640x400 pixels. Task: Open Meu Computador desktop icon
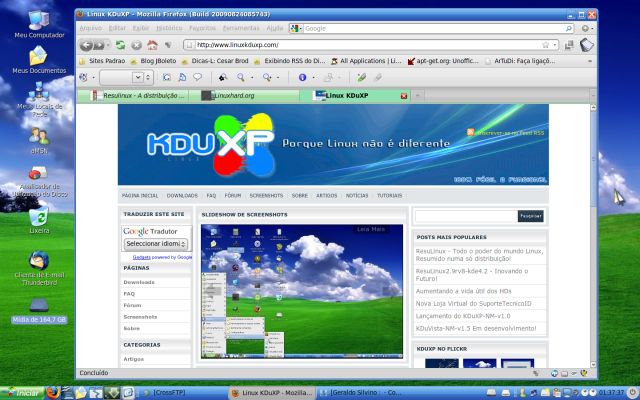click(x=39, y=24)
